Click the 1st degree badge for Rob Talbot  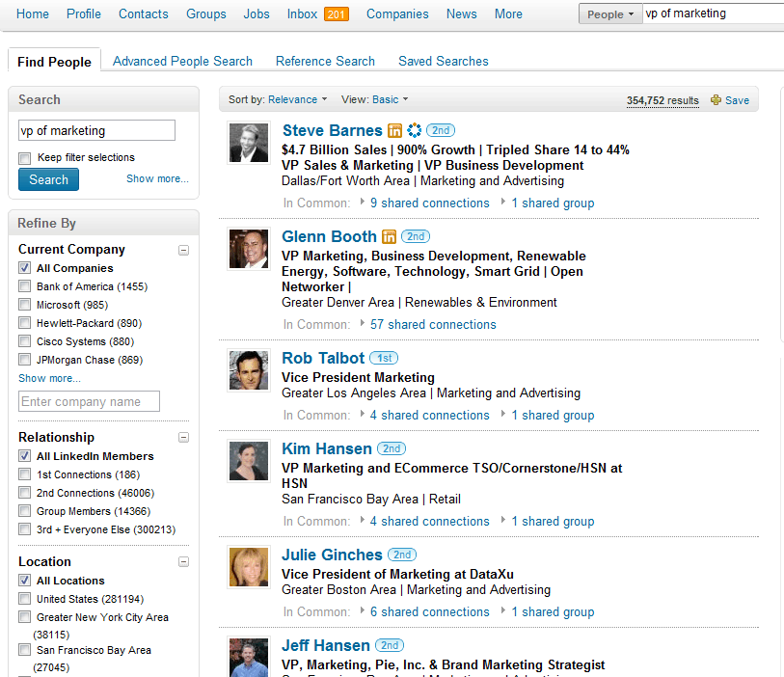(384, 358)
